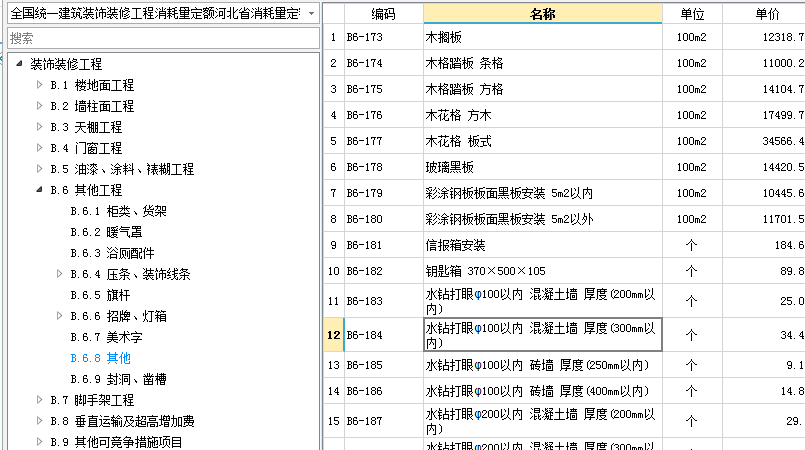The image size is (805, 450).
Task: Click the 单位 column header
Action: 692,14
